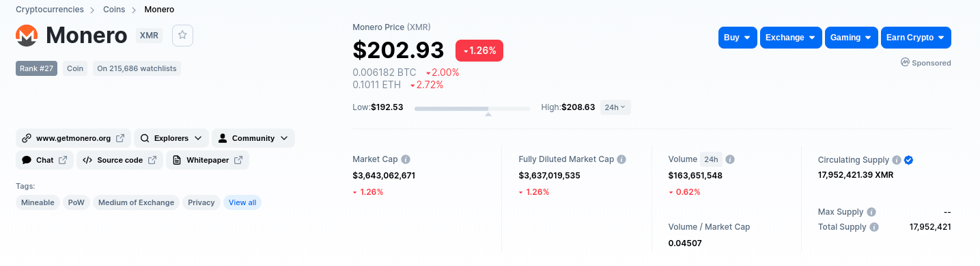This screenshot has width=980, height=266.
Task: Add Monero to watchlist with star icon
Action: click(x=182, y=36)
